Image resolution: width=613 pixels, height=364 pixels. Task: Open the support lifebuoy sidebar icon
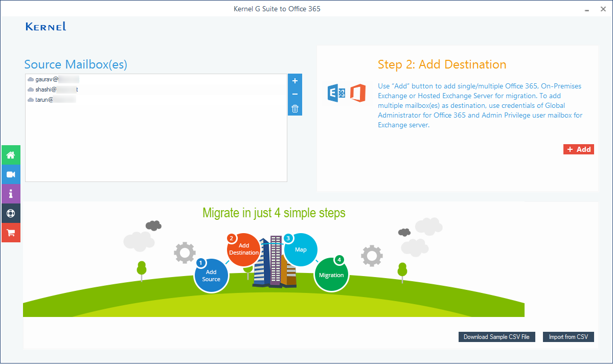click(11, 213)
